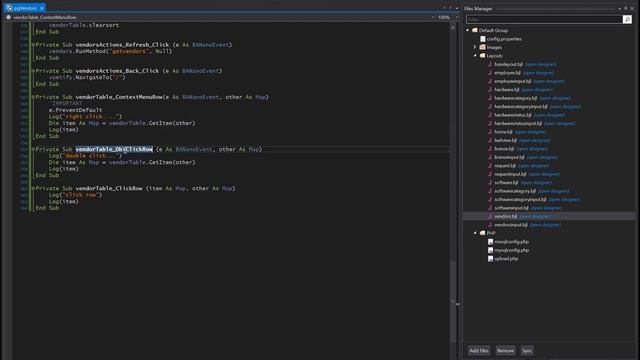The width and height of the screenshot is (640, 360).
Task: Click the Sync button
Action: point(527,350)
